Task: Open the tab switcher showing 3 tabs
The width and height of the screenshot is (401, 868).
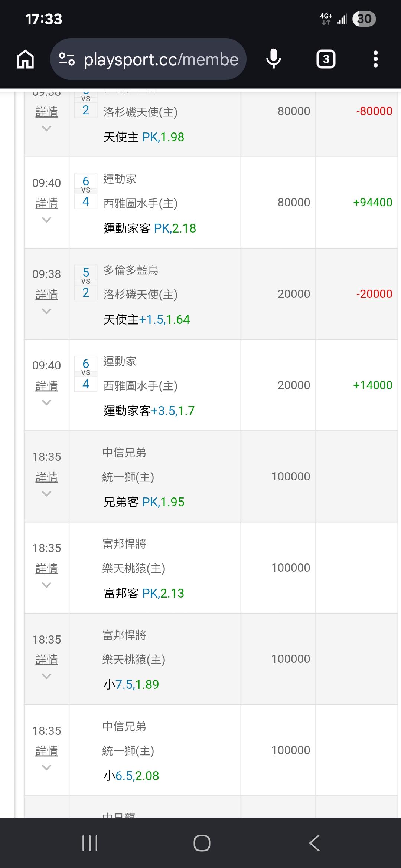Action: click(x=326, y=59)
